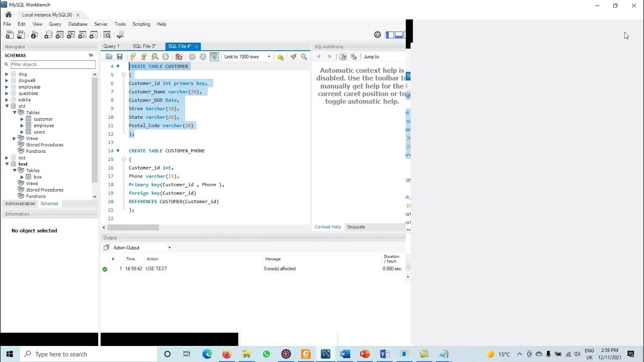Run Explain on the current statement
Screen dimensions: 644x362
155,57
